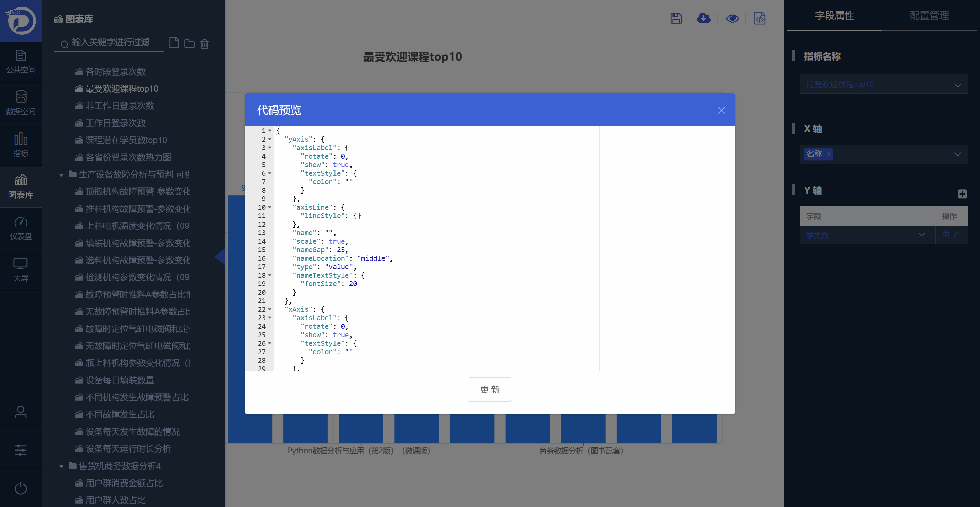Click the 更新 button
Viewport: 980px width, 507px height.
tap(489, 389)
